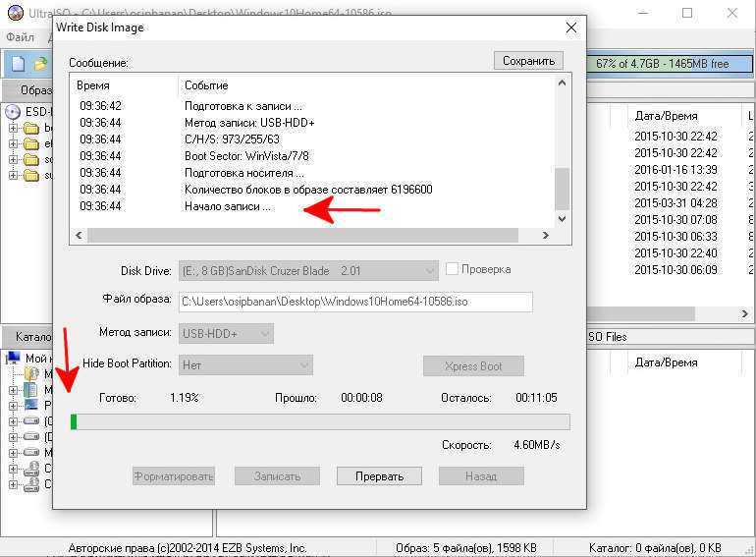Click the message log vertical scrollbar thumb

point(562,189)
